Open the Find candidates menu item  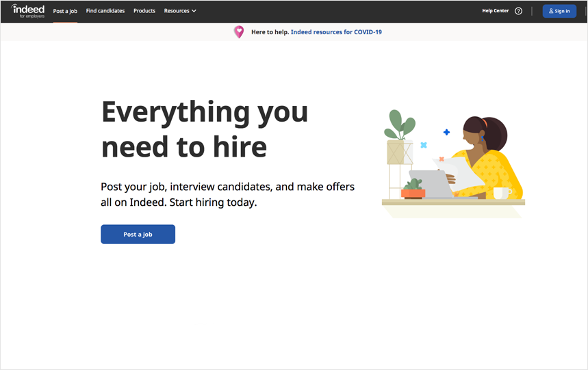(105, 11)
